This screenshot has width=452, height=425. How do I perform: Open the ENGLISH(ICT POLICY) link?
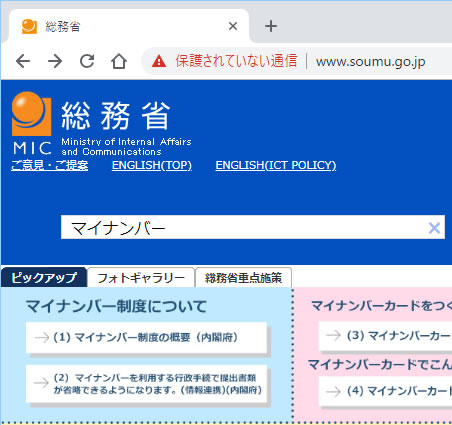coord(276,165)
